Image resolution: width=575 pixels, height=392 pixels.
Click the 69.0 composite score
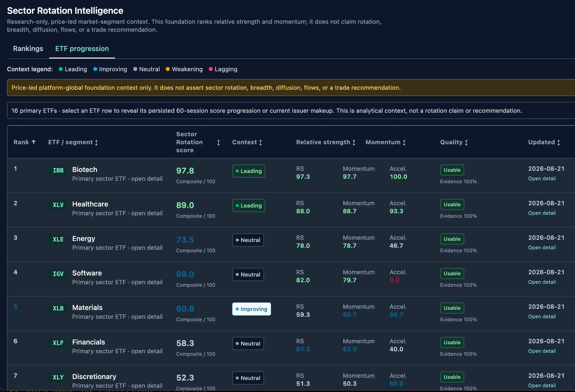pyautogui.click(x=185, y=274)
